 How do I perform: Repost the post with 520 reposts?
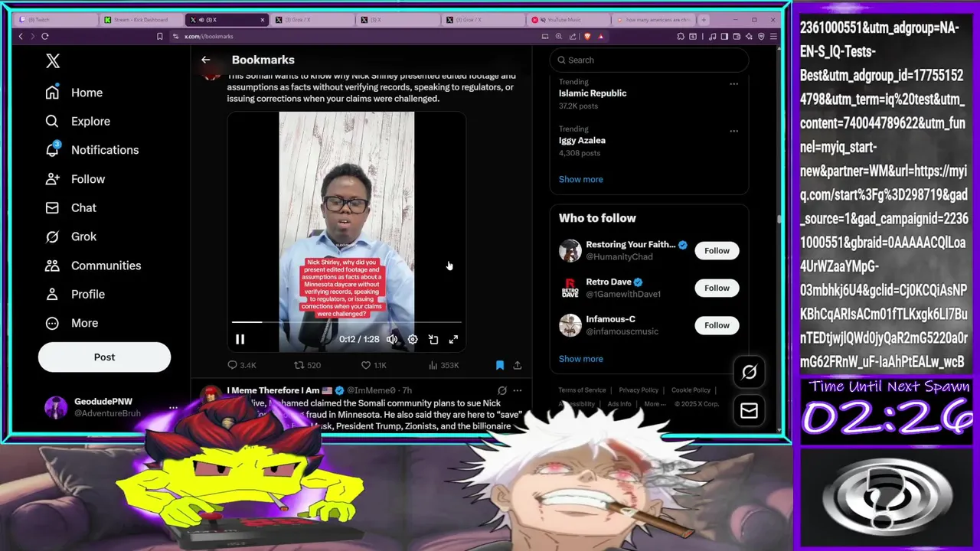tap(308, 365)
